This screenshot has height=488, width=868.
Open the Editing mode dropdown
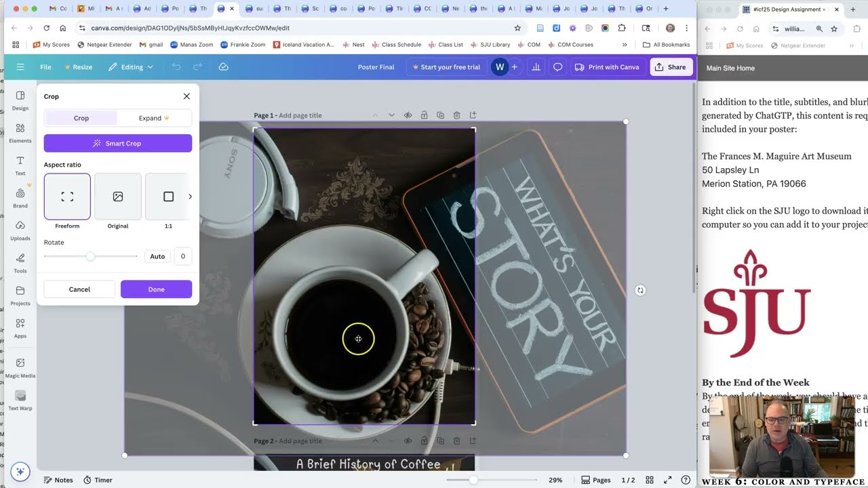tap(131, 67)
